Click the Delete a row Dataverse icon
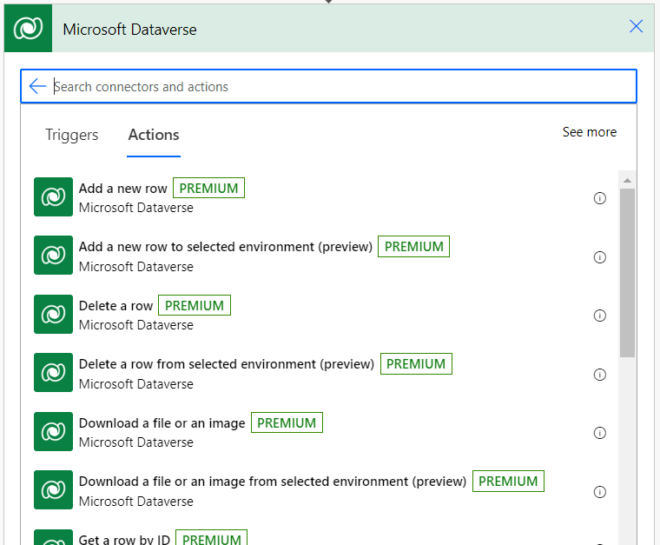The width and height of the screenshot is (660, 545). tap(53, 314)
